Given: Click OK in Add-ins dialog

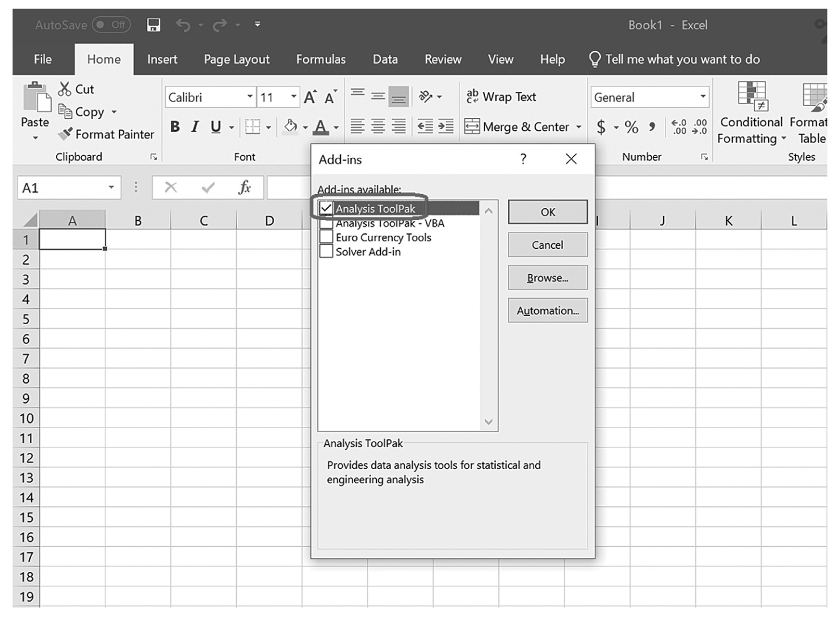Looking at the screenshot, I should pyautogui.click(x=548, y=212).
